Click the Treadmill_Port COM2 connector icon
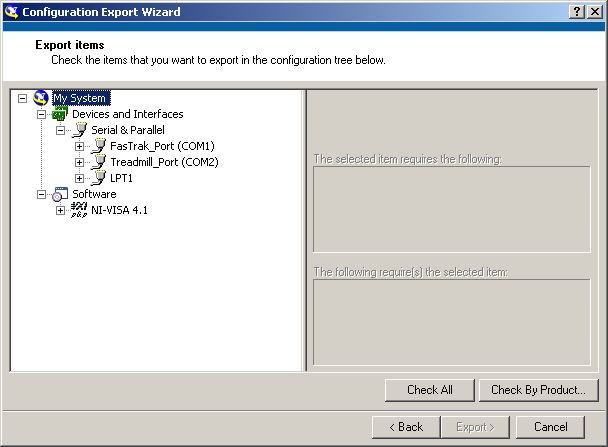Viewport: 608px width, 447px height. (x=98, y=162)
